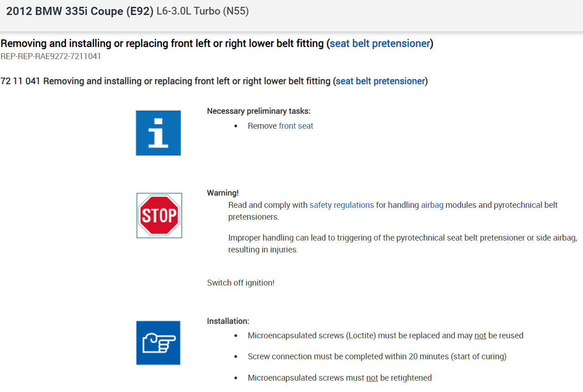This screenshot has height=392, width=583.
Task: Open seat belt pretensioner link in top heading
Action: 380,44
